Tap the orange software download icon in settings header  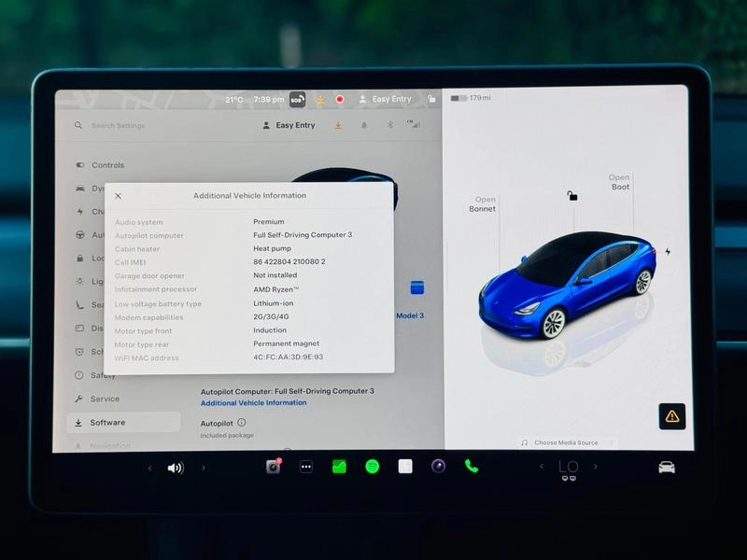tap(338, 125)
